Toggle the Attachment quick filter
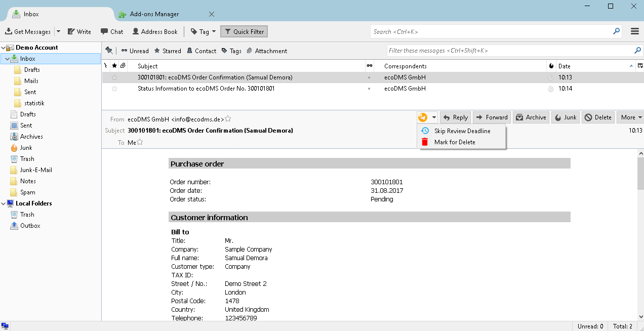 pyautogui.click(x=267, y=51)
